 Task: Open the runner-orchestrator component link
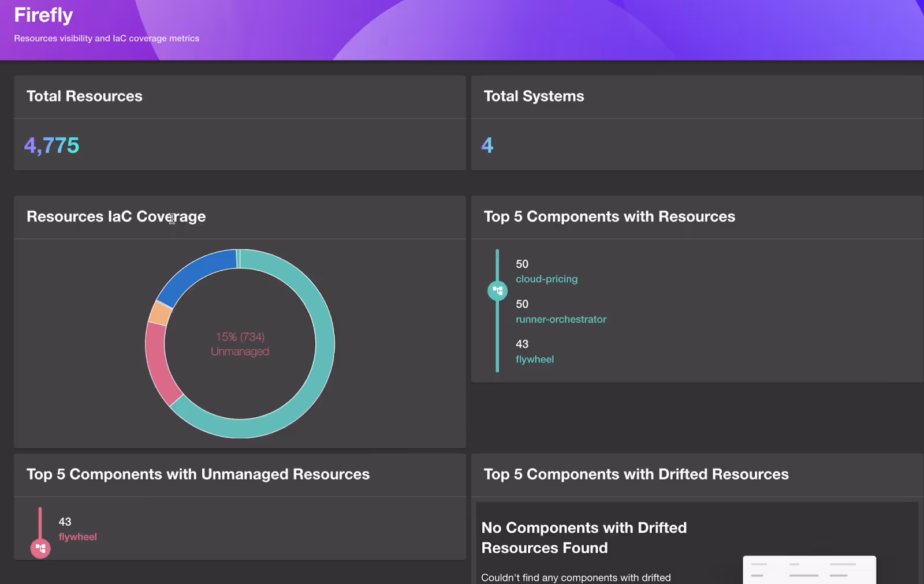pos(561,319)
